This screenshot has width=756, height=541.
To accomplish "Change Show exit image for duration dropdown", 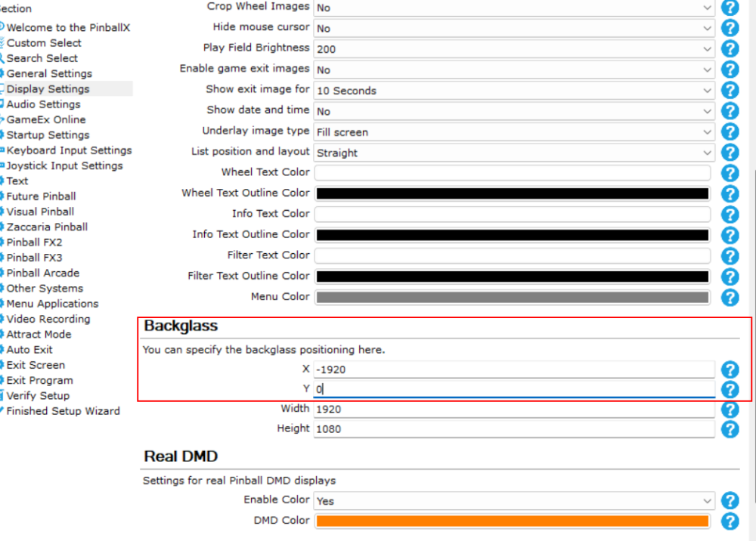I will (x=514, y=91).
